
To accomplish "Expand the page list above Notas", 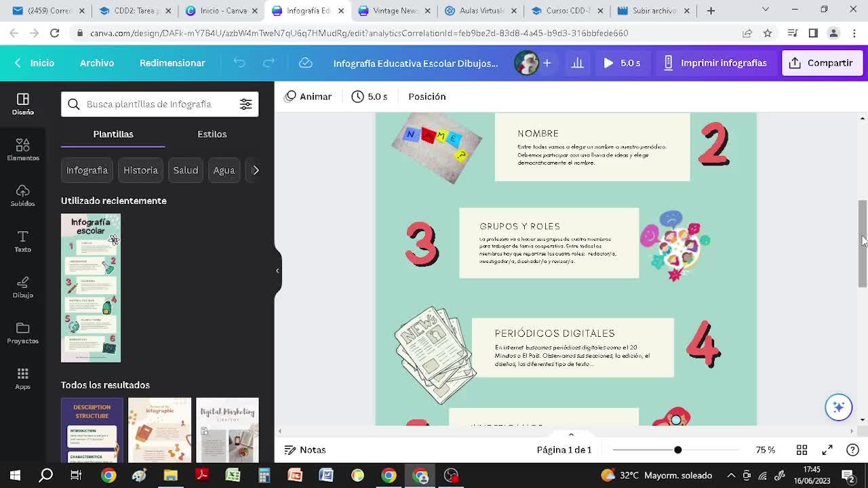I will [x=571, y=434].
